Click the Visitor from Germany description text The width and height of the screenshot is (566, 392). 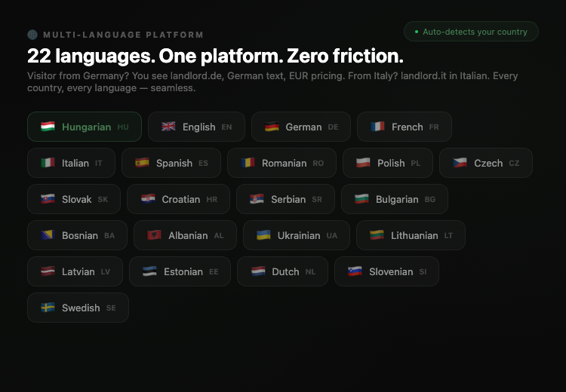tap(272, 82)
